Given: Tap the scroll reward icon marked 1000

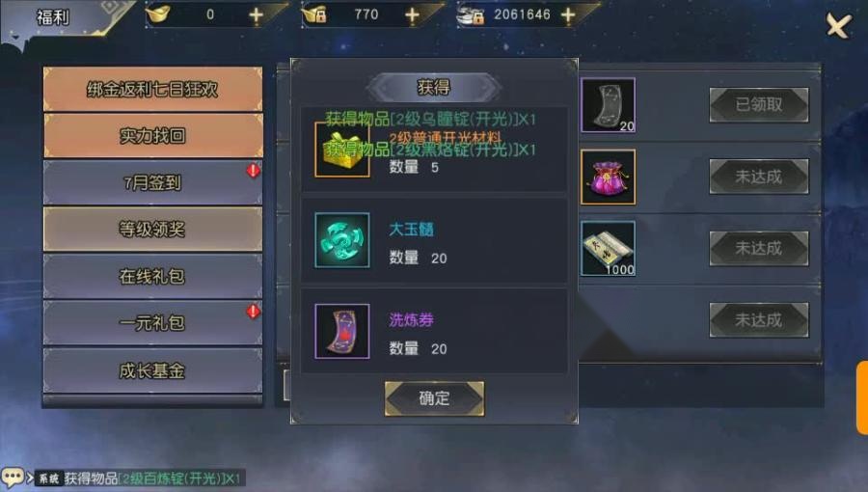Looking at the screenshot, I should point(608,249).
